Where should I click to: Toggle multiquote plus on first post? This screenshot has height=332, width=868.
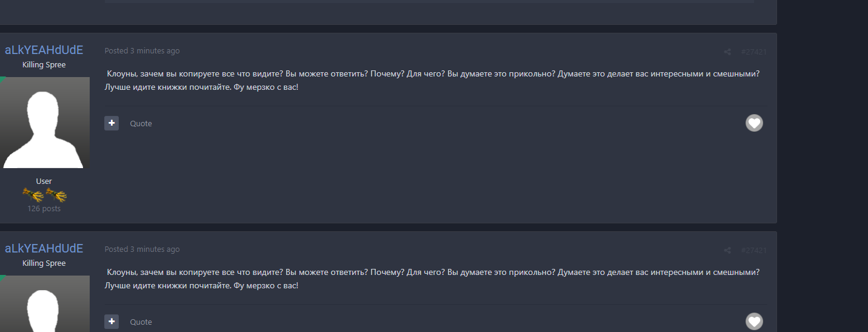(112, 123)
